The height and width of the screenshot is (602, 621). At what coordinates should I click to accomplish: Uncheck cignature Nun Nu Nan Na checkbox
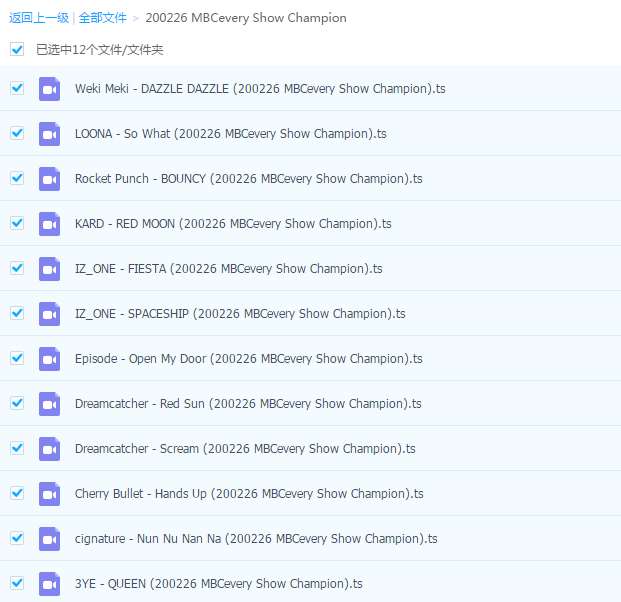point(17,538)
